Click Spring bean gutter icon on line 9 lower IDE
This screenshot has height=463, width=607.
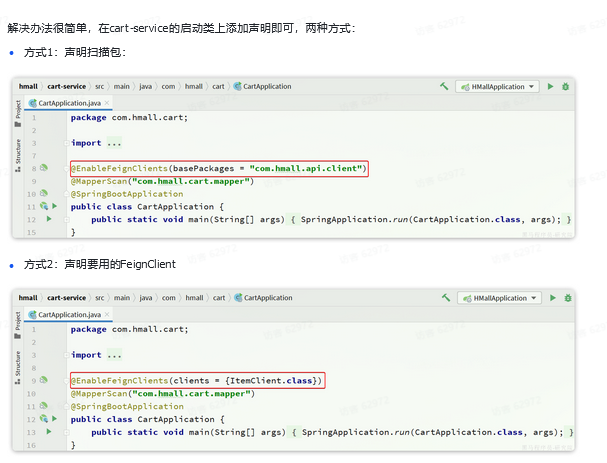coord(44,380)
